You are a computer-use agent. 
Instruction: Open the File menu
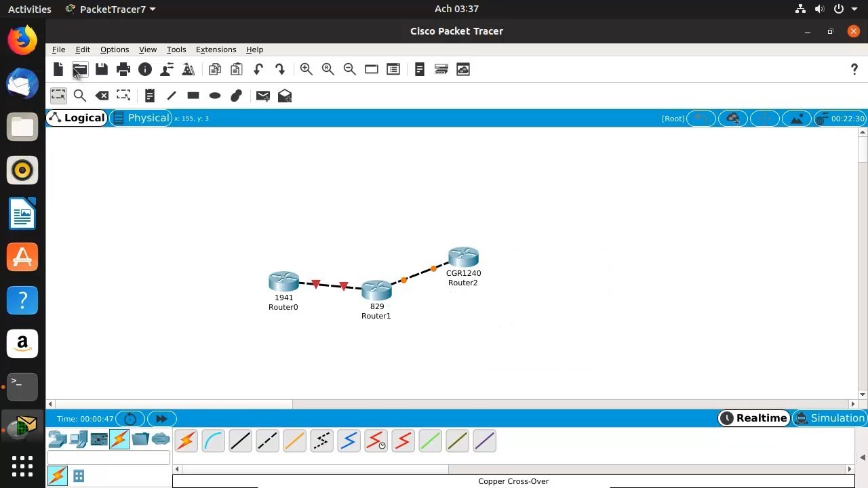[x=59, y=49]
